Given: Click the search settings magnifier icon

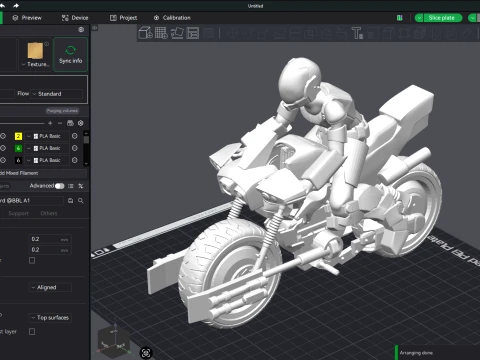Looking at the screenshot, I should 81,201.
